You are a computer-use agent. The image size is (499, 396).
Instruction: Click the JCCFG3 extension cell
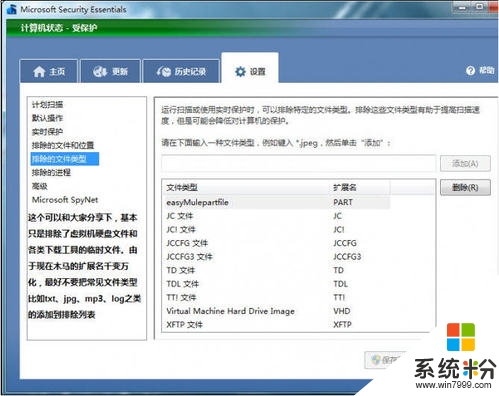click(x=347, y=257)
